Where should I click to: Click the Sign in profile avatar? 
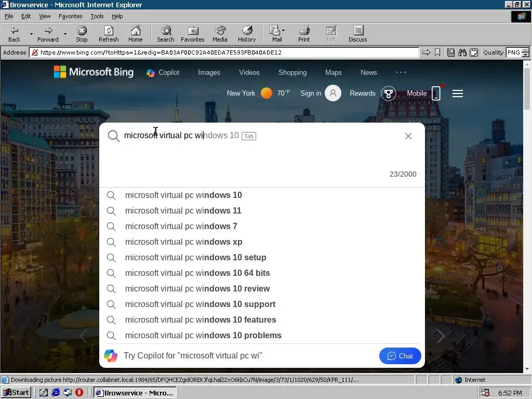click(x=333, y=93)
